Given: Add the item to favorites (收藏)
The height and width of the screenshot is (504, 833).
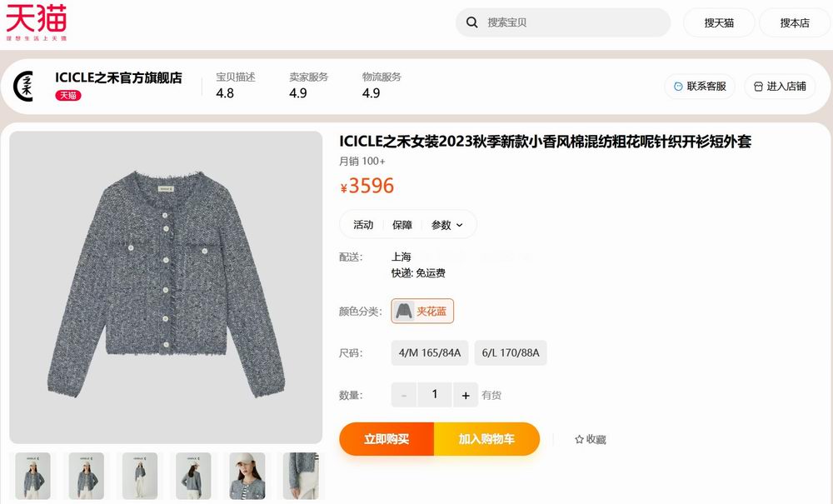Looking at the screenshot, I should (x=590, y=440).
